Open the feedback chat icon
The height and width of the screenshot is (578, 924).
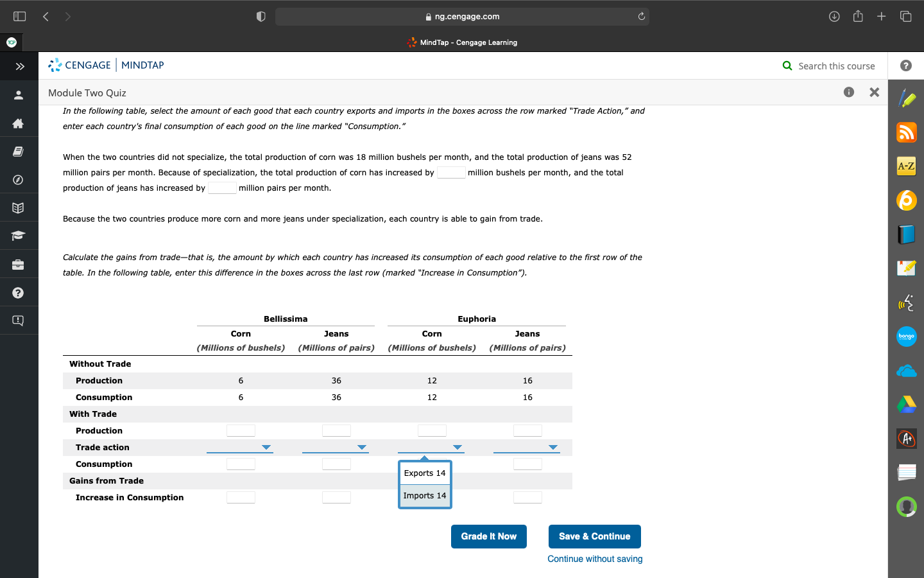pos(18,320)
